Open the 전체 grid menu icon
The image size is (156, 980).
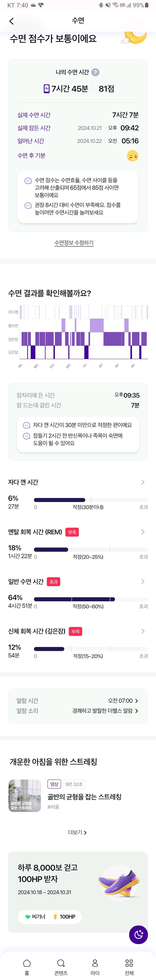pyautogui.click(x=129, y=963)
